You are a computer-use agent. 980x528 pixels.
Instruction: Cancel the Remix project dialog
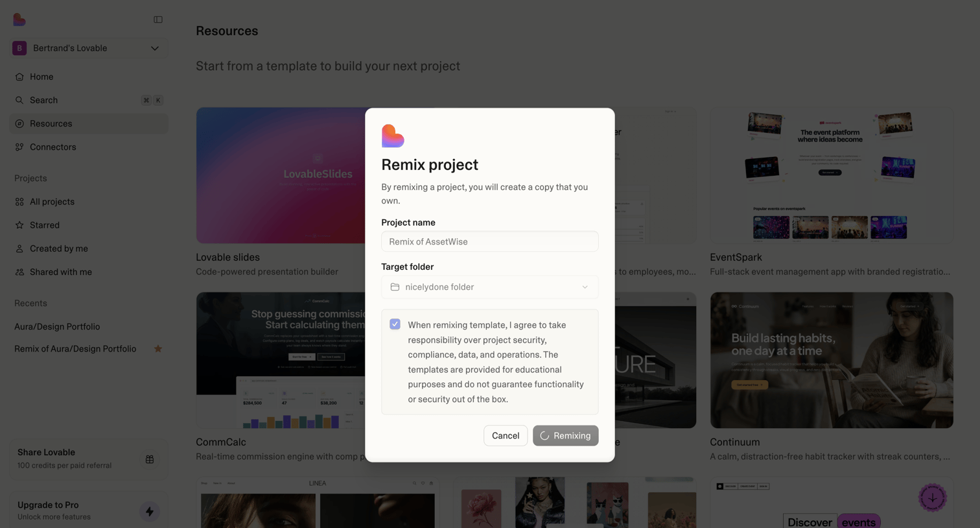coord(506,435)
